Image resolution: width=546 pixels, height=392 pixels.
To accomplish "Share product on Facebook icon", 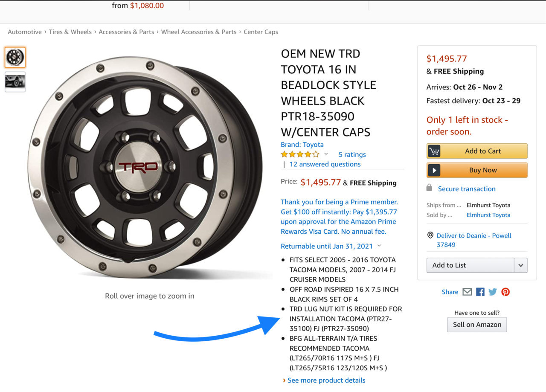I will (x=480, y=292).
